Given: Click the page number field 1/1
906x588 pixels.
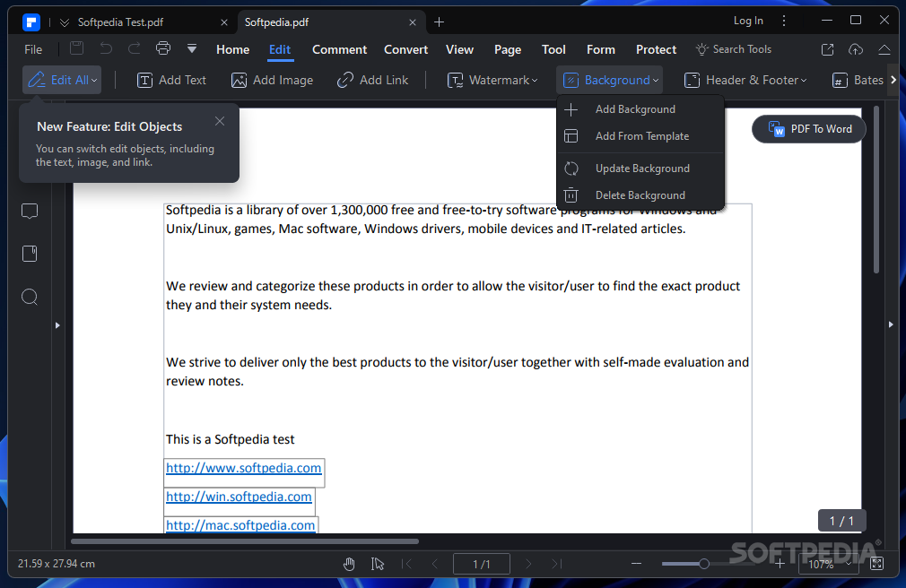Looking at the screenshot, I should [482, 564].
